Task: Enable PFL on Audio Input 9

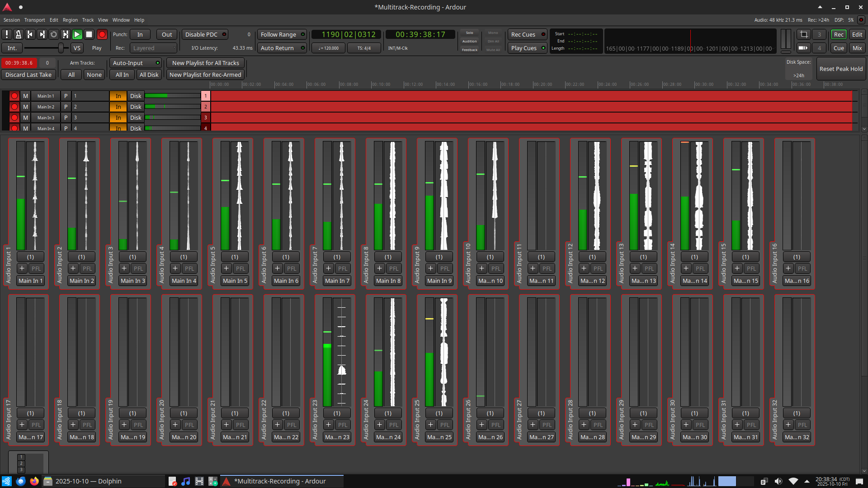Action: (445, 268)
